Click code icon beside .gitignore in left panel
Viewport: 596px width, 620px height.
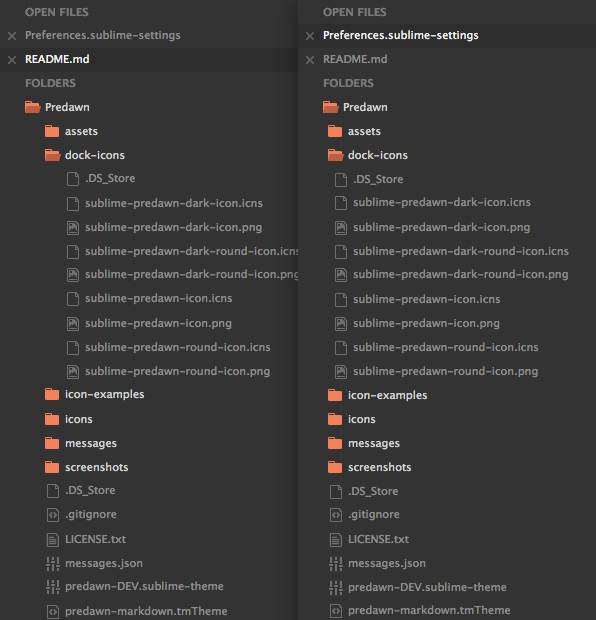(53, 515)
